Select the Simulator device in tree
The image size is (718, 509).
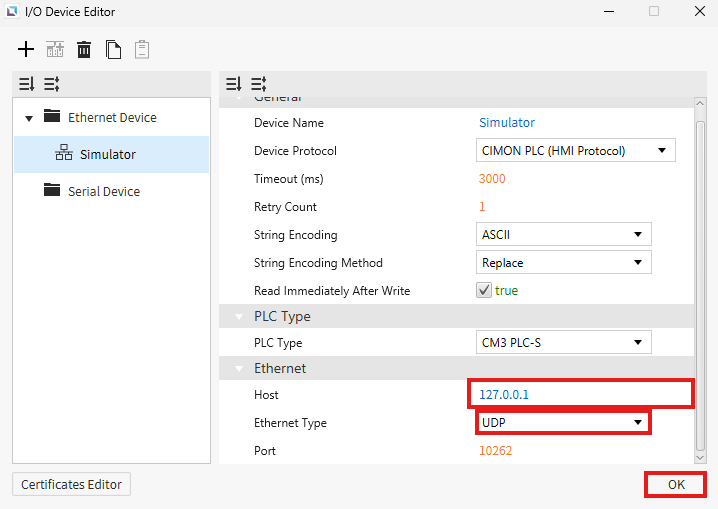[x=107, y=154]
